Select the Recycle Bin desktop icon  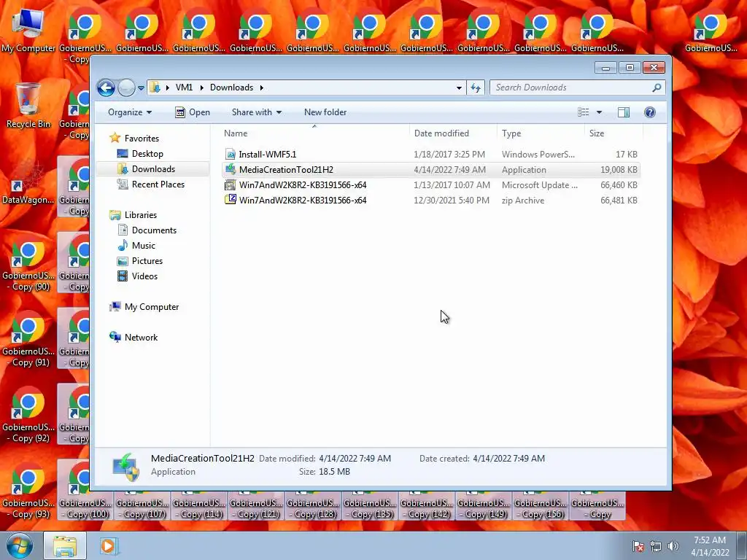(x=28, y=105)
